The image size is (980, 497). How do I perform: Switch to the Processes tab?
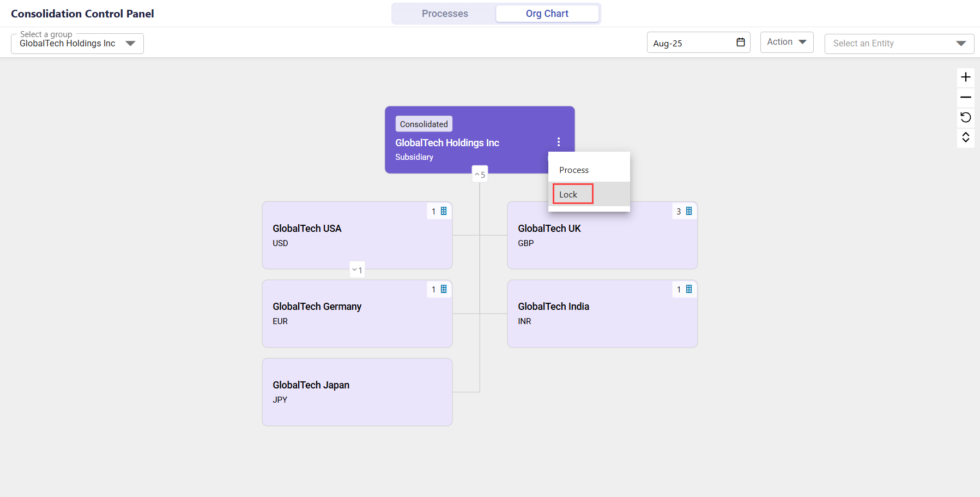445,14
